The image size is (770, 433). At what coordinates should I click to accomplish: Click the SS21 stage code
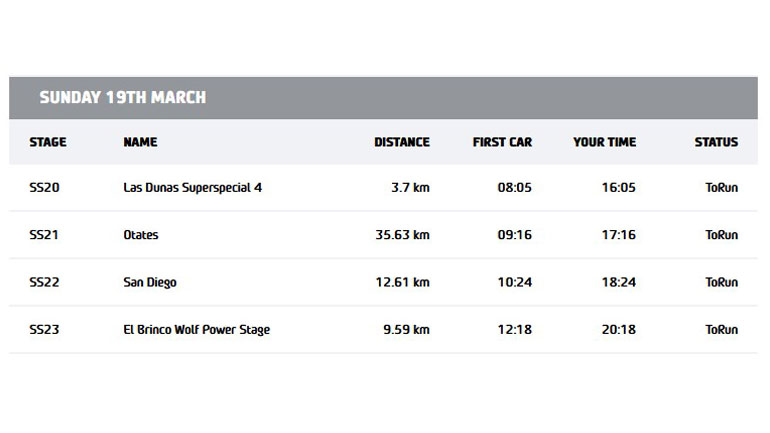click(45, 235)
